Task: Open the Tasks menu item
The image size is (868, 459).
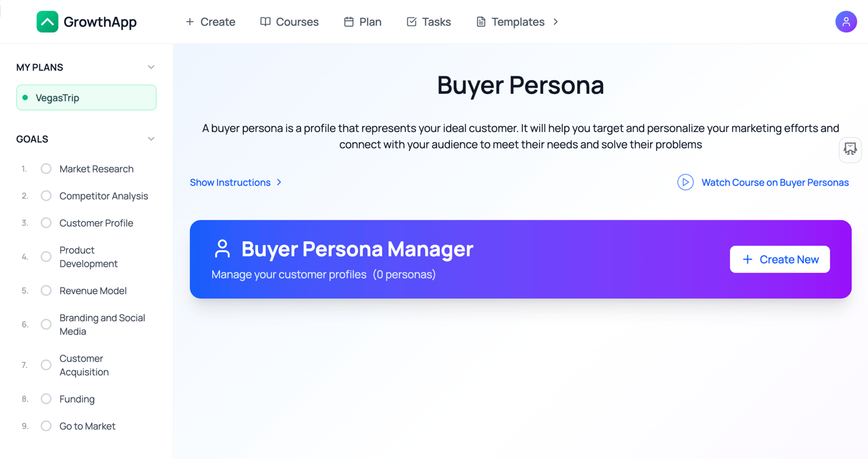Action: [x=429, y=22]
